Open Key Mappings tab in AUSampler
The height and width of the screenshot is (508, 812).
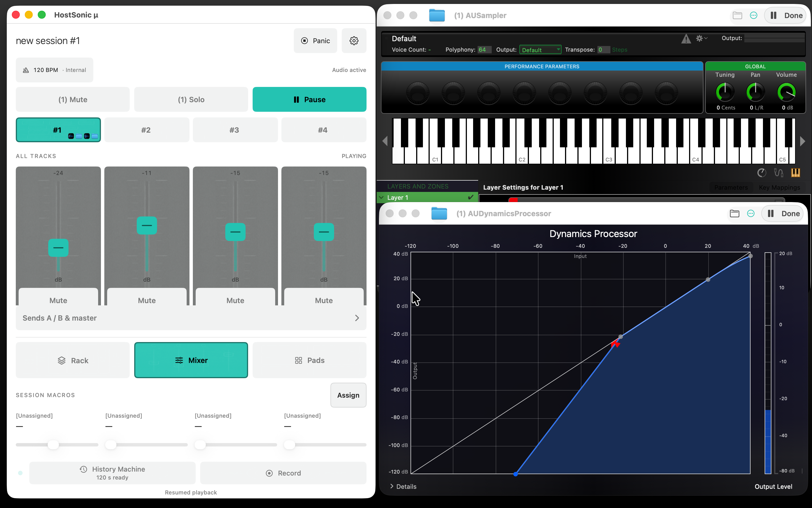(779, 187)
